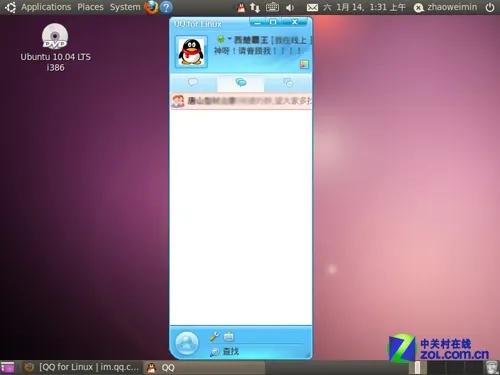500x375 pixels.
Task: Open the QQ main menu round button
Action: (187, 343)
